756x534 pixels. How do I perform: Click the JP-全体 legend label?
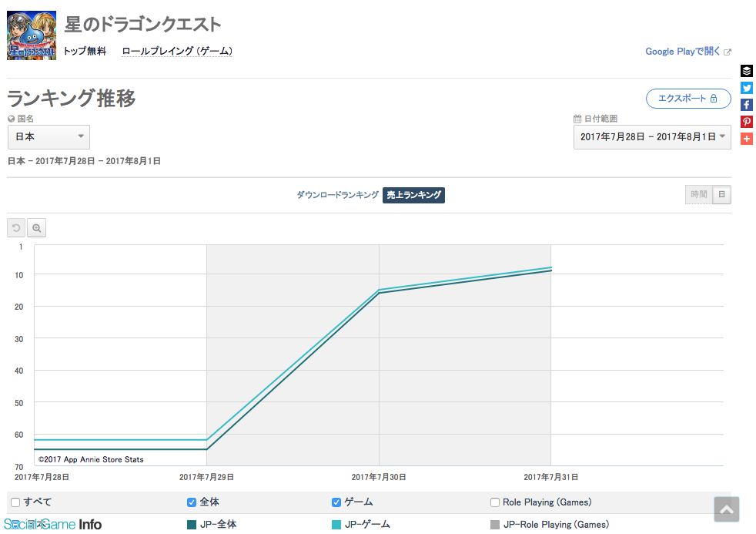pyautogui.click(x=219, y=525)
